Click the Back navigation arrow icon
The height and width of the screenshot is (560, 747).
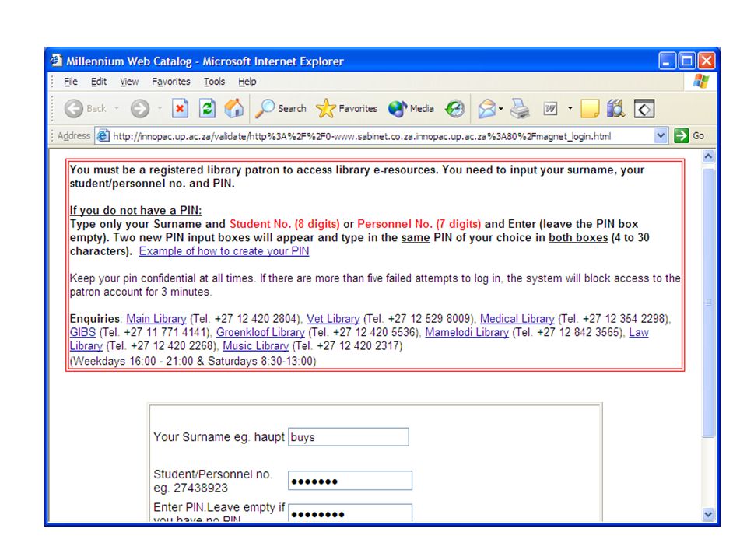point(74,109)
